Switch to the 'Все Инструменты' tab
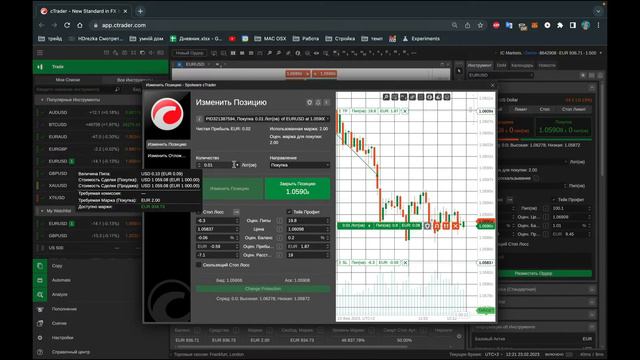 pyautogui.click(x=135, y=80)
